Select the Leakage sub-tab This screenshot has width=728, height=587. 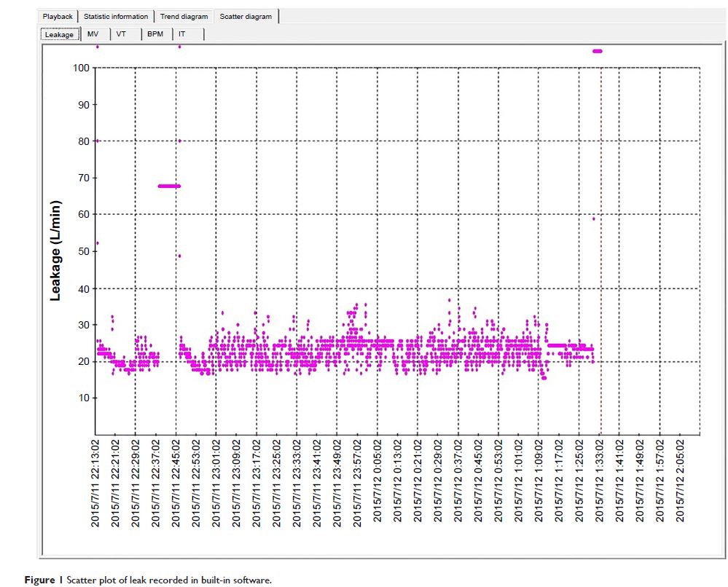click(x=59, y=34)
